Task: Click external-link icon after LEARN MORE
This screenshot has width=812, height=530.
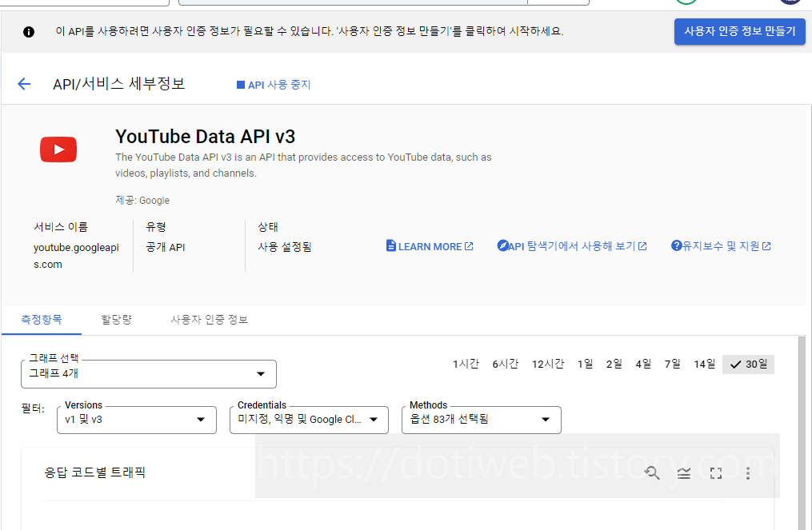Action: 469,246
